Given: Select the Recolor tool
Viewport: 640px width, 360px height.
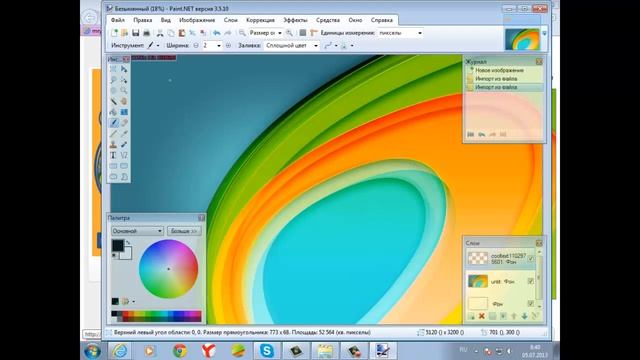Looking at the screenshot, I should [x=124, y=144].
